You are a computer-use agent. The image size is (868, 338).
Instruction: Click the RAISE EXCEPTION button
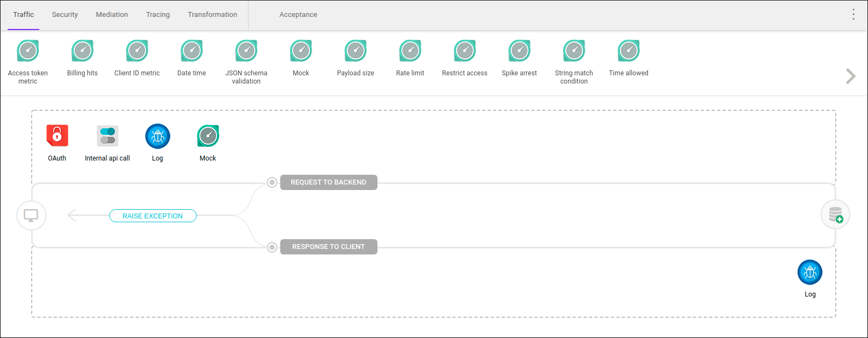pyautogui.click(x=153, y=216)
